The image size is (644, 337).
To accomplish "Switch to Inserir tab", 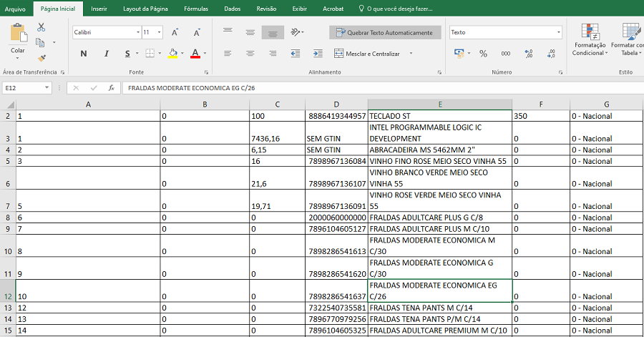I will pos(99,9).
